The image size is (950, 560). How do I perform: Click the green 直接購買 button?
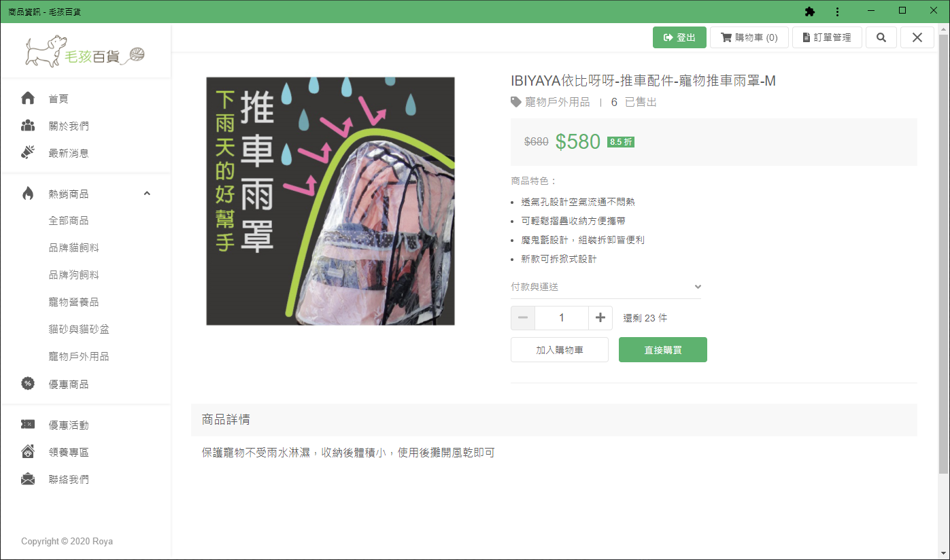click(663, 350)
